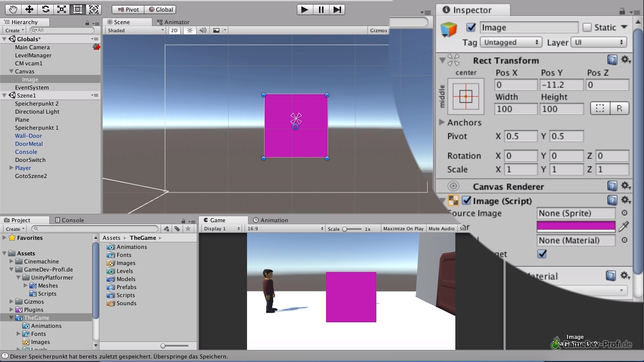This screenshot has height=362, width=644.
Task: Select the Scene tab
Action: coord(127,22)
